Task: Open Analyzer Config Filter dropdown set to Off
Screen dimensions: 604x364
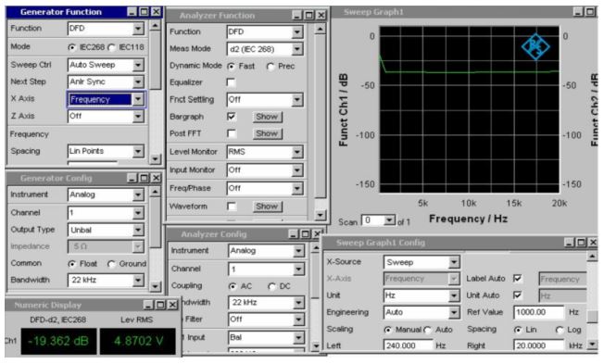Action: click(x=266, y=320)
